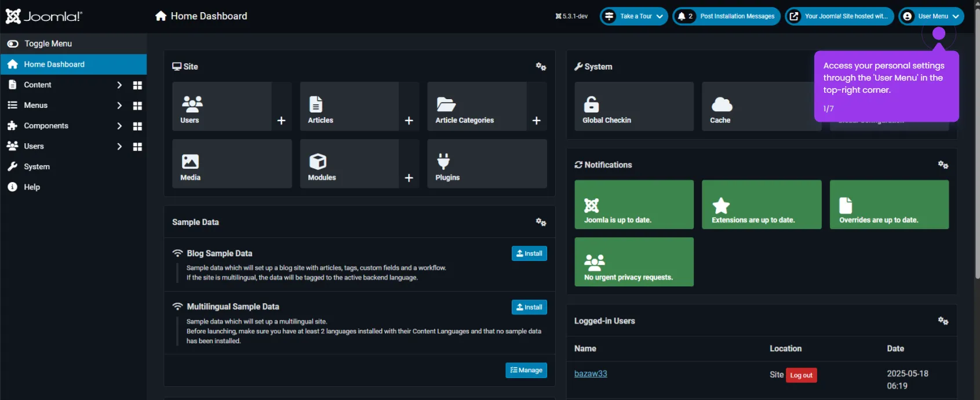Click the Location column header

[x=786, y=349]
